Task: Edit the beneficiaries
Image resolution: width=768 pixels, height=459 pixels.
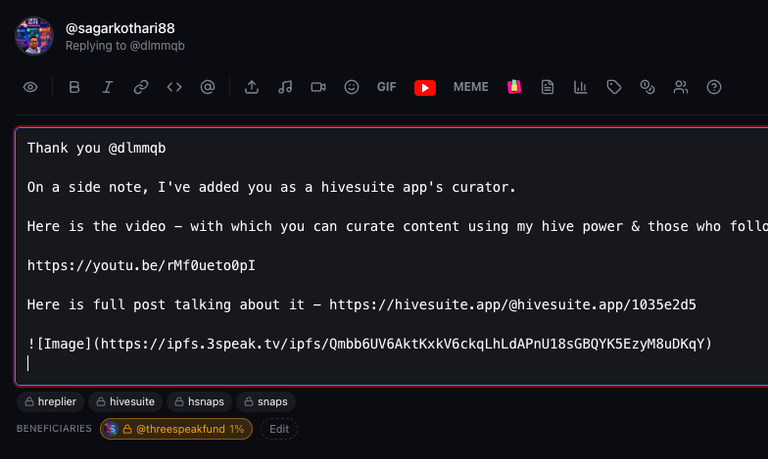Action: click(x=279, y=429)
